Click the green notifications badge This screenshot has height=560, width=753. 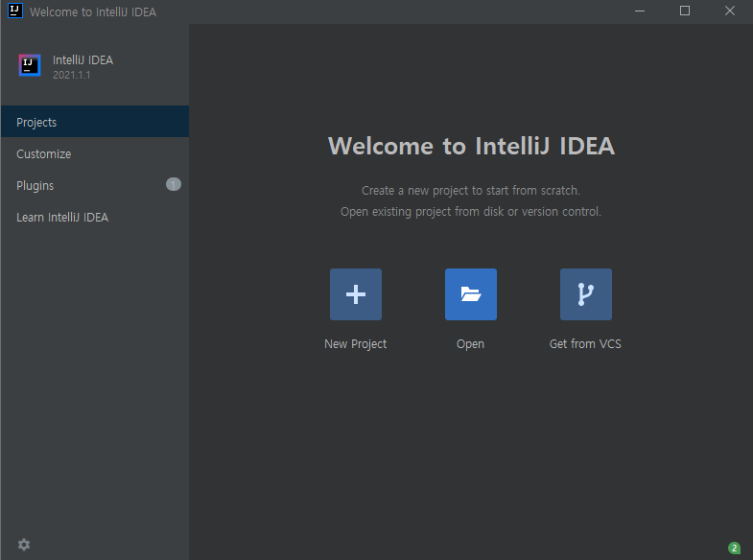(734, 548)
